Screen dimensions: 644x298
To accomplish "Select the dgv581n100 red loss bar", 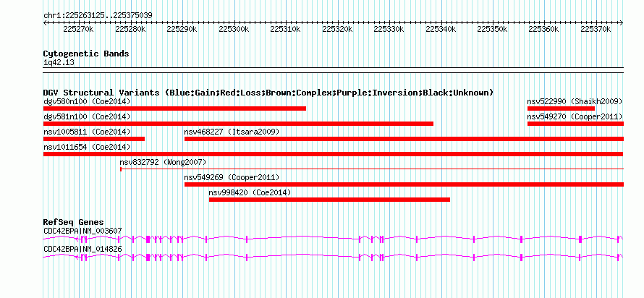I will tap(238, 124).
